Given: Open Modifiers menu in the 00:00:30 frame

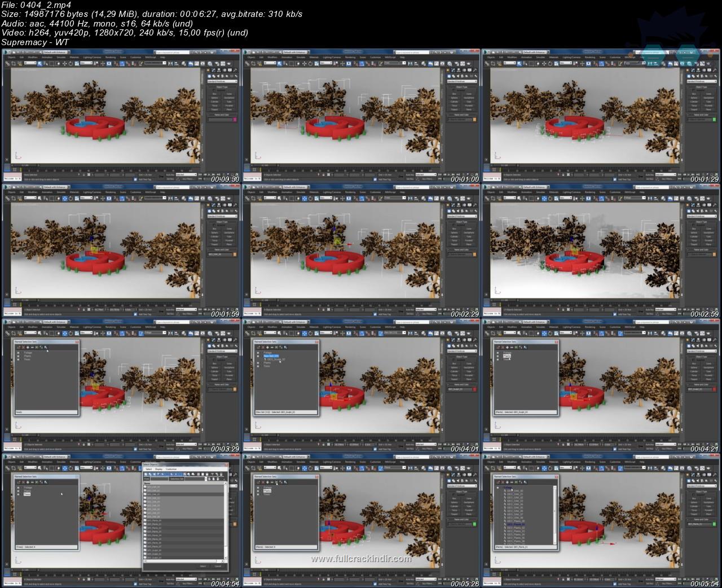Looking at the screenshot, I should [x=33, y=57].
